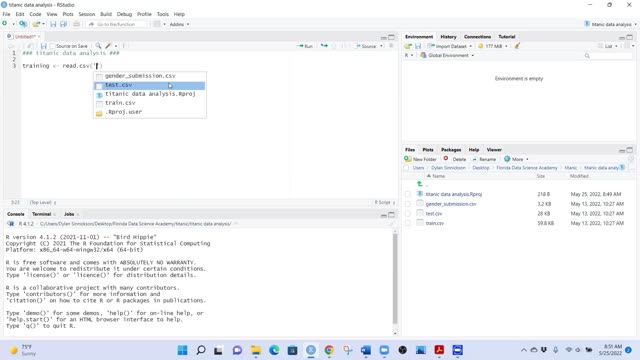Screen dimensions: 640x360
Task: Save the Untitled1 script with editor disk icon
Action: [x=44, y=46]
